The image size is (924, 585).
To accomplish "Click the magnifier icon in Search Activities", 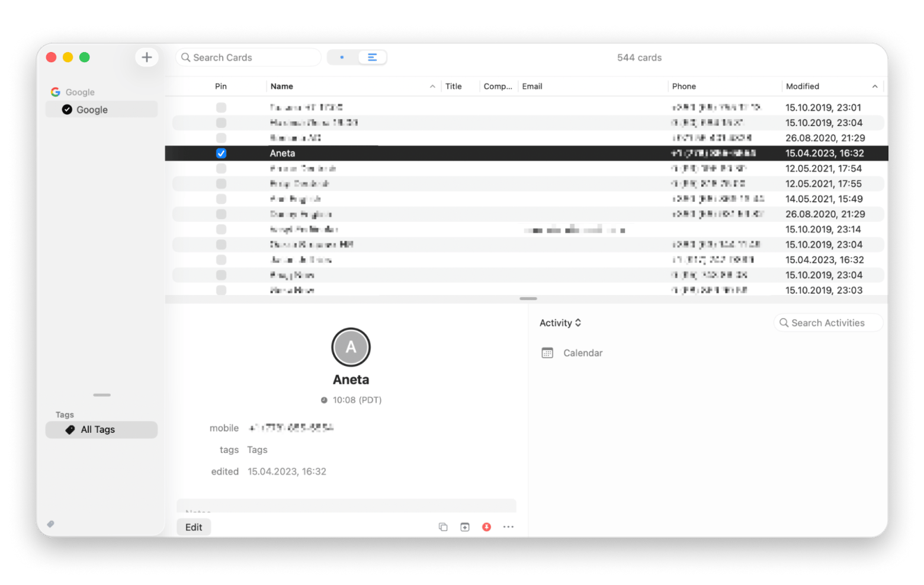I will (784, 323).
